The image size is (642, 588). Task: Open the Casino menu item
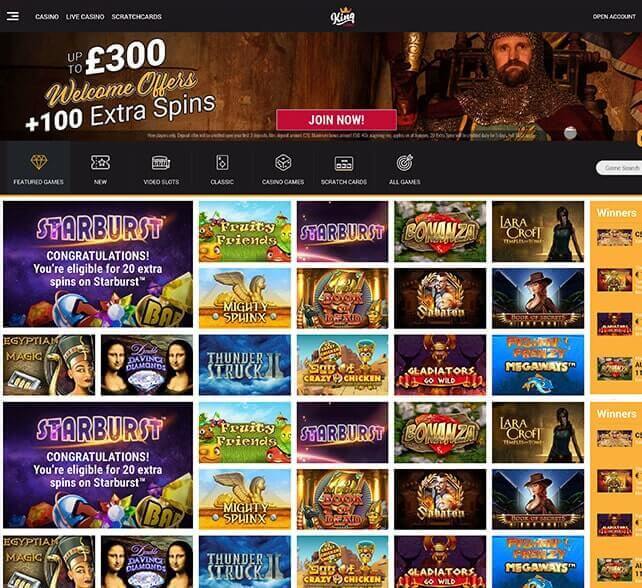(x=47, y=17)
